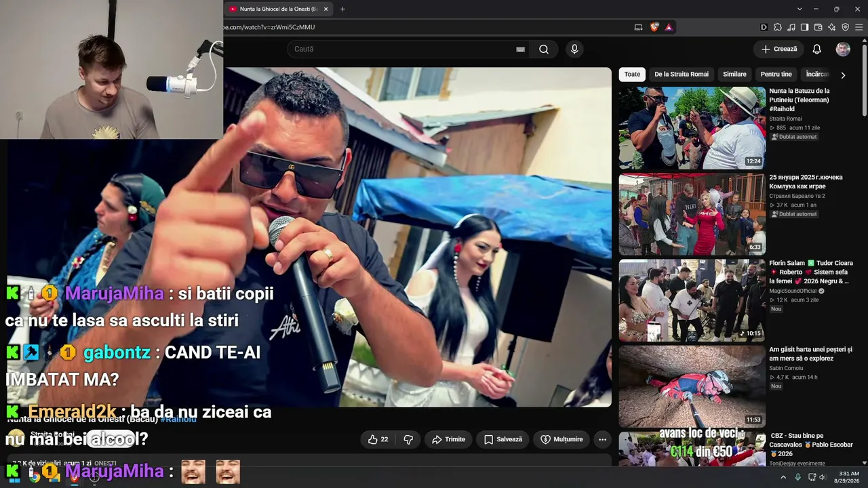Open the D extension icon
868x488 pixels.
(764, 27)
